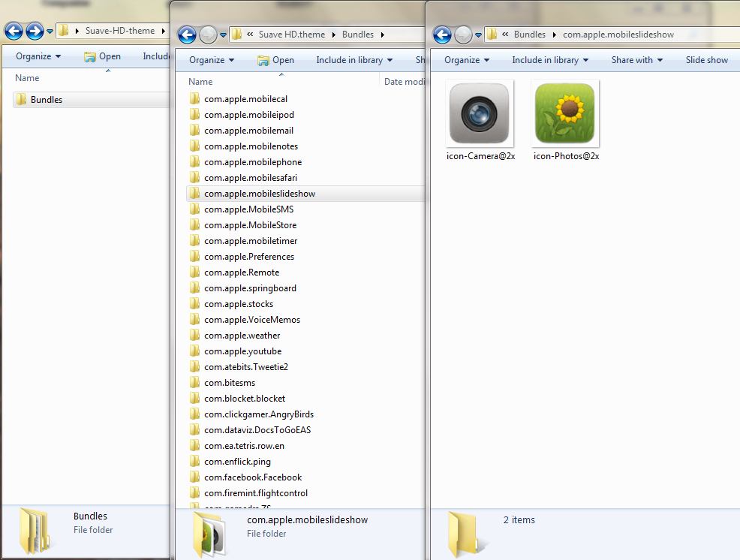Click Open button in Suave-HD-theme window toolbar

click(102, 56)
